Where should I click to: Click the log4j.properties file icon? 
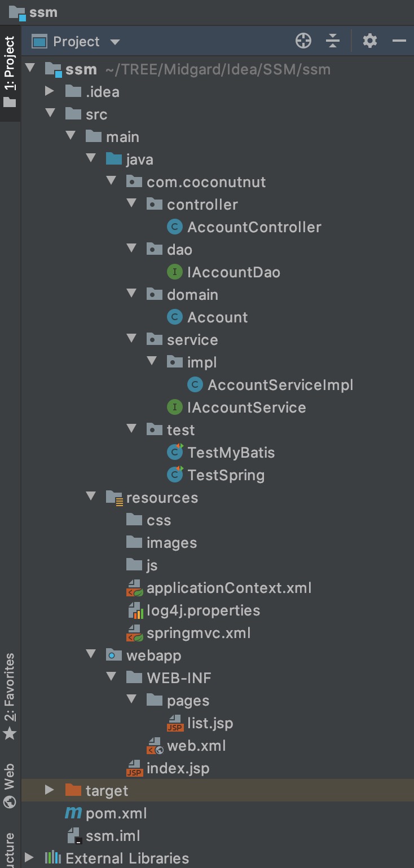(135, 610)
